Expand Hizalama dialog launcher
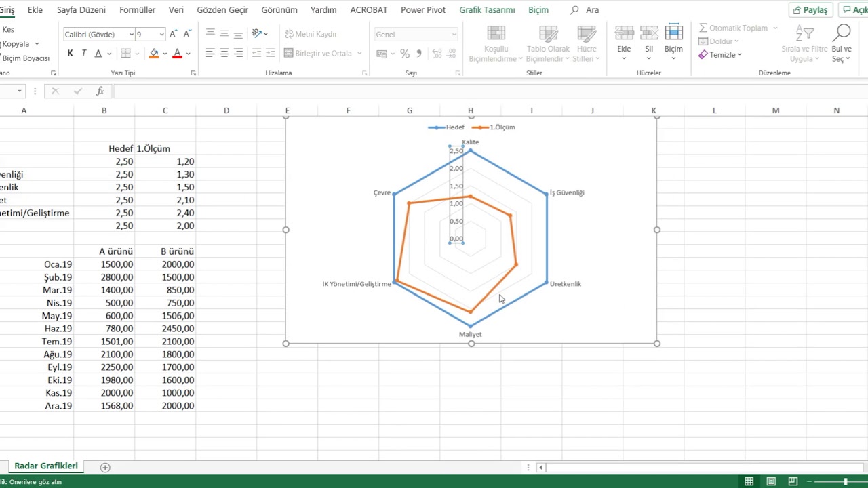The image size is (868, 488). (364, 73)
